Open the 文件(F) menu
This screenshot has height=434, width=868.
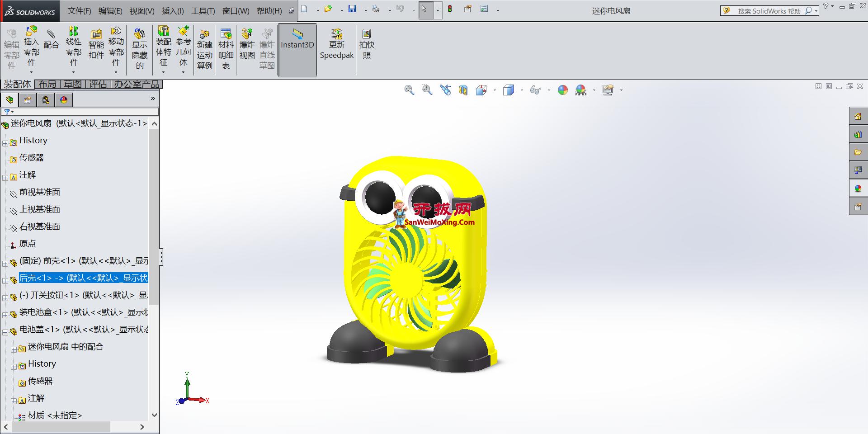79,10
